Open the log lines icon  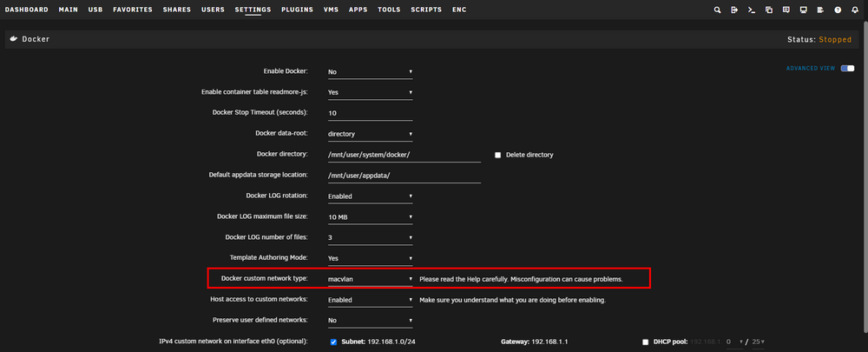[820, 10]
